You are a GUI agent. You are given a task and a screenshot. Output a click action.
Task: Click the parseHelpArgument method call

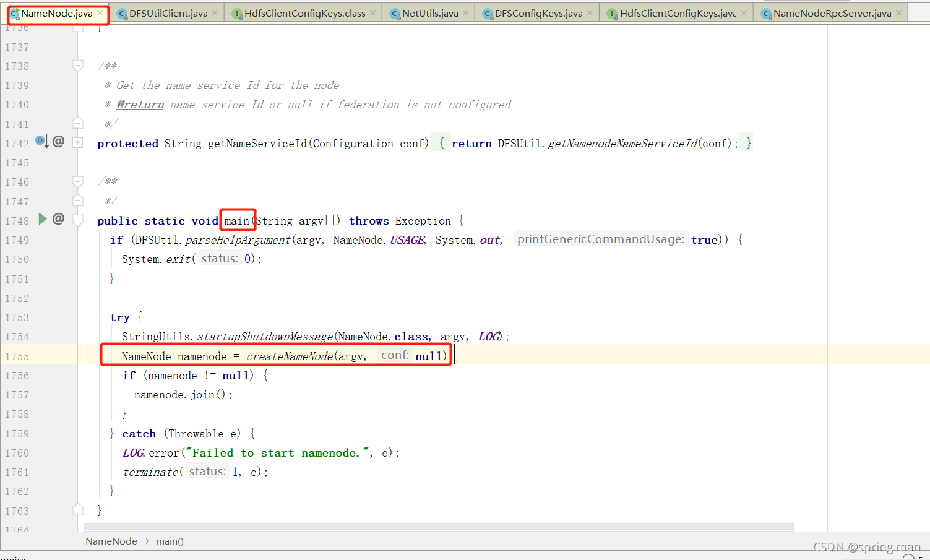point(238,240)
